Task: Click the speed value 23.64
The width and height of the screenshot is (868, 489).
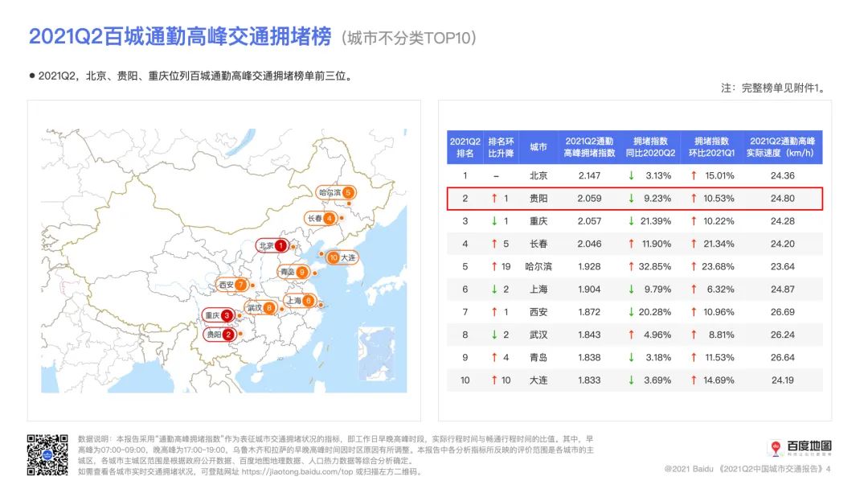Action: [782, 266]
